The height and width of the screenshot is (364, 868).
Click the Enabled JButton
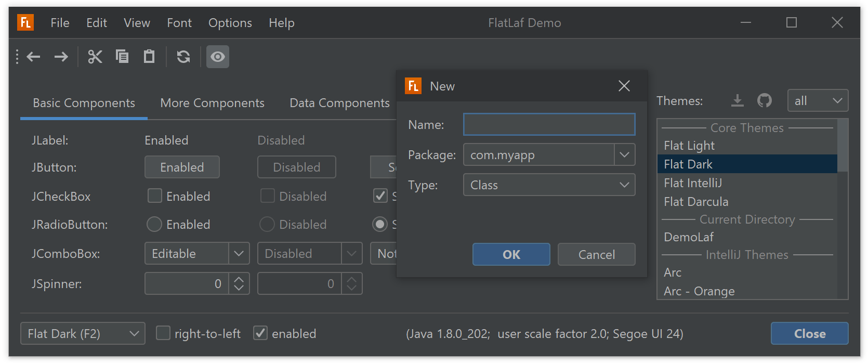point(182,167)
